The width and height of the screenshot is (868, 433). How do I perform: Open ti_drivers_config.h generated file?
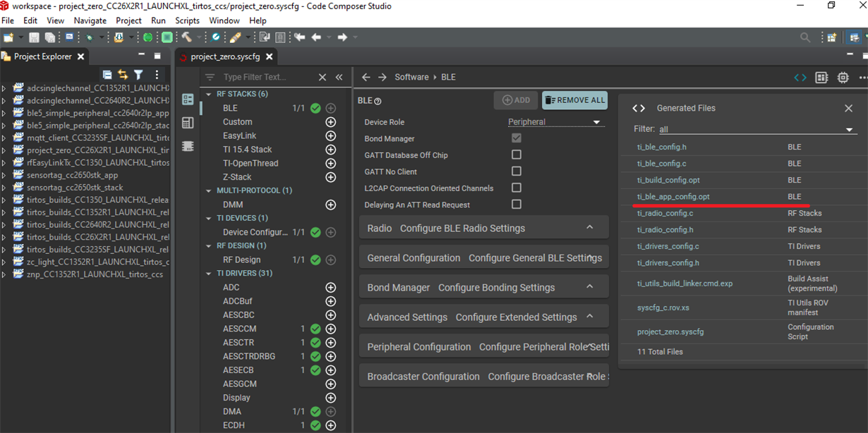(x=668, y=262)
